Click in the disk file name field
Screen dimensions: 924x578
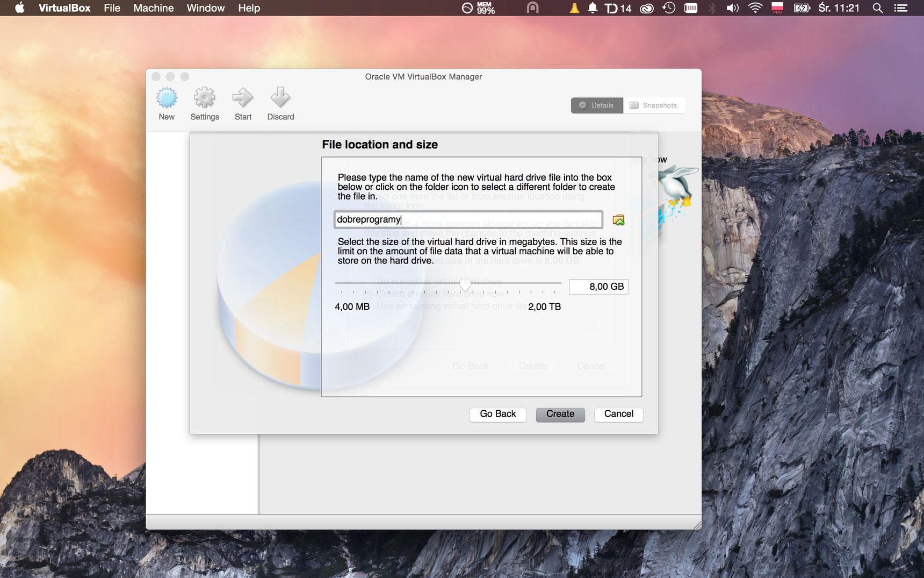point(468,219)
